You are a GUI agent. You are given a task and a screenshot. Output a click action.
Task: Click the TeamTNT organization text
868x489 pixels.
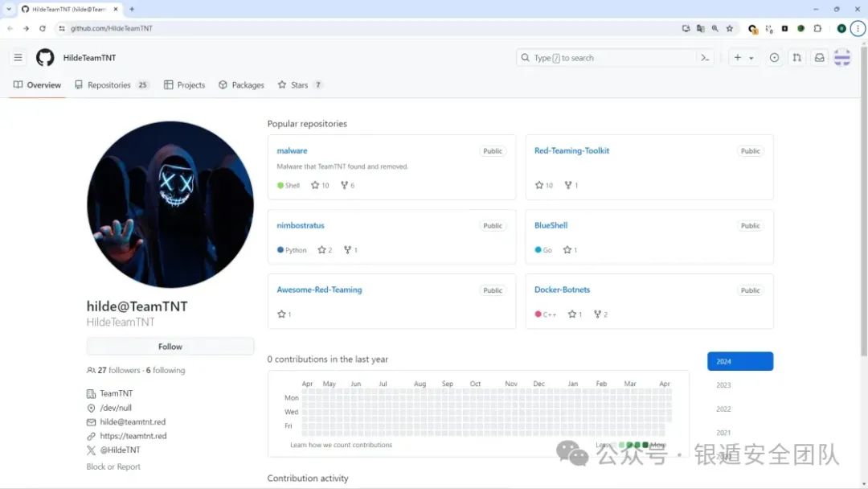tap(117, 394)
